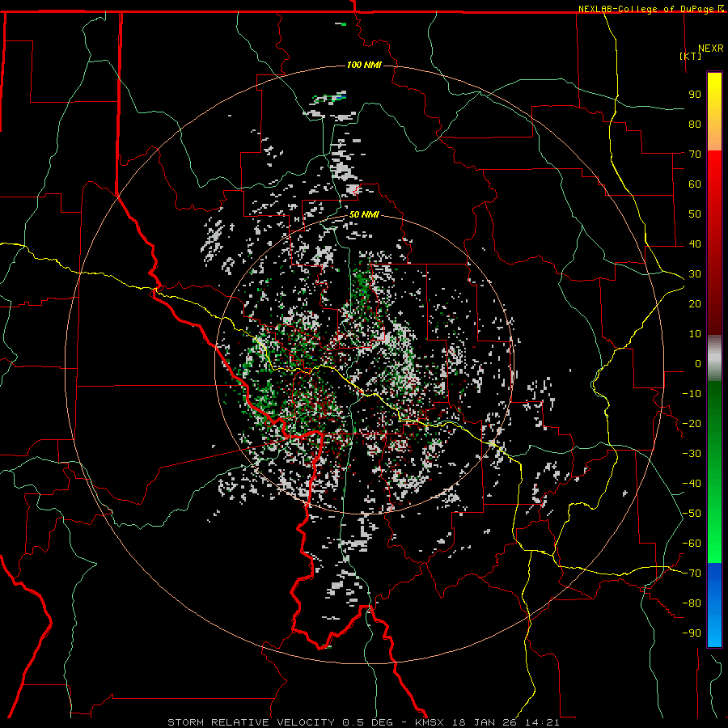
Task: Pick the light blue bottom segment of color bar
Action: 714,632
